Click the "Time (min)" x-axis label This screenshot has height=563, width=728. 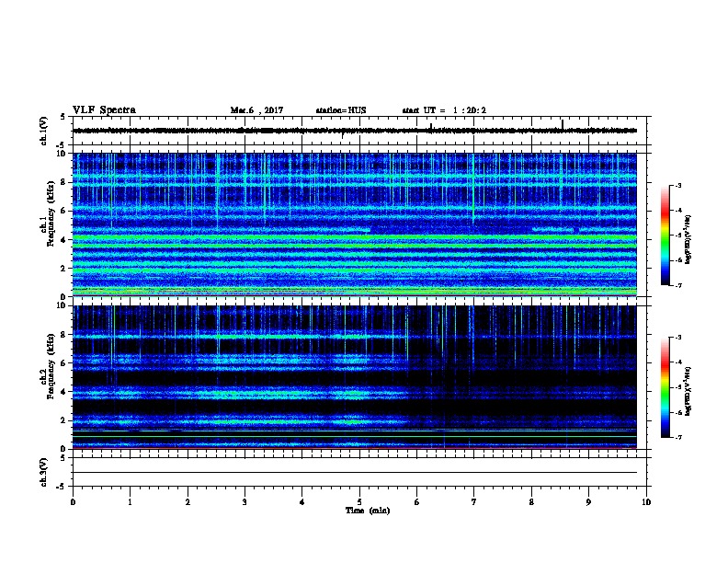(368, 511)
